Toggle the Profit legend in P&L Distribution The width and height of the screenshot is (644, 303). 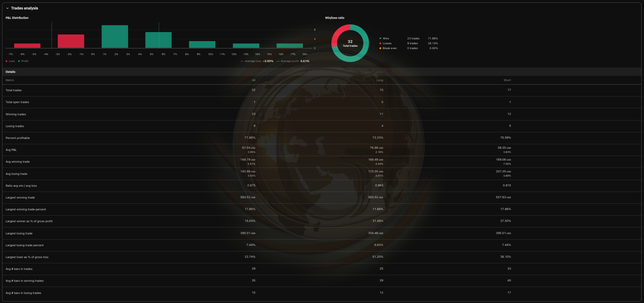23,61
